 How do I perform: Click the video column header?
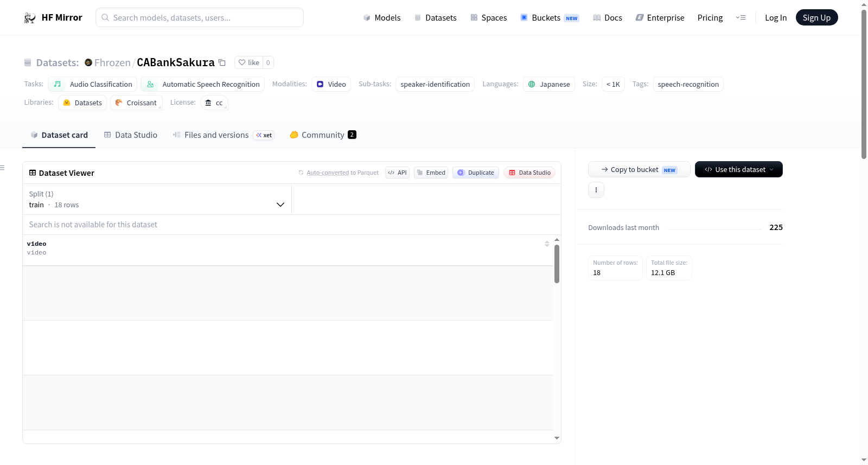[288, 250]
